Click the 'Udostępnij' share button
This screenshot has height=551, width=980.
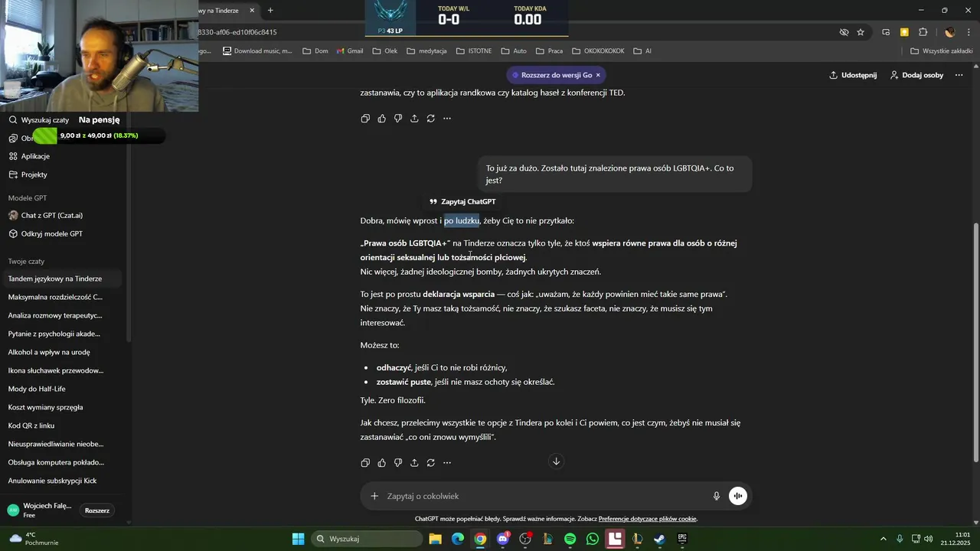tap(853, 75)
